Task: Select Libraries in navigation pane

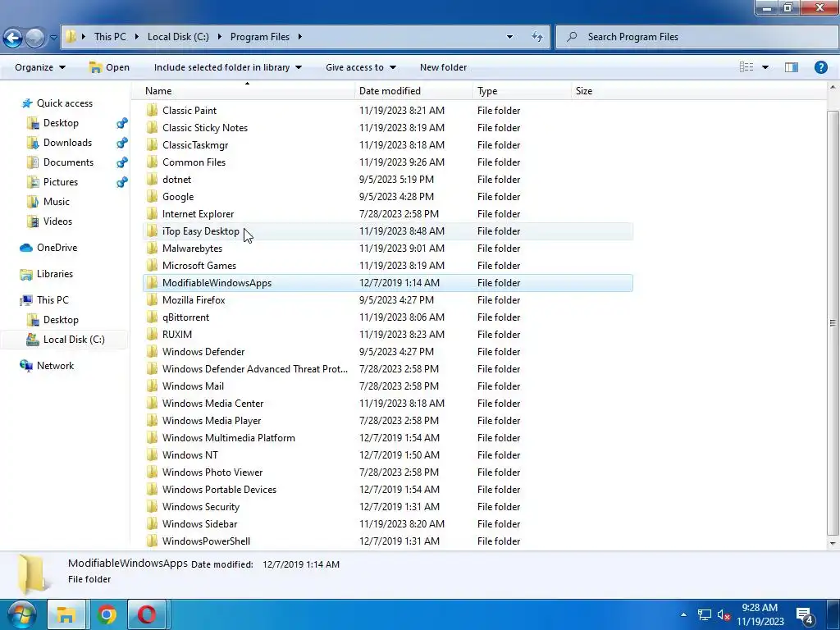Action: pos(55,274)
